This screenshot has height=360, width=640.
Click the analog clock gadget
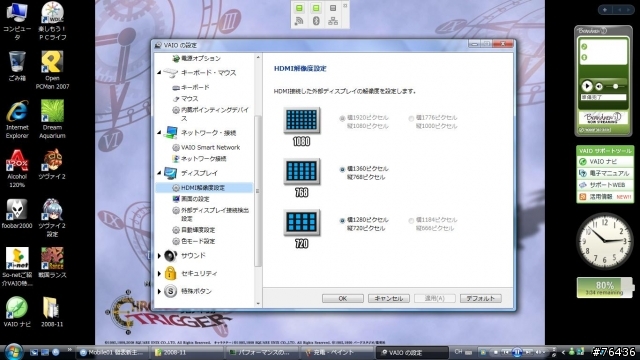click(x=604, y=241)
